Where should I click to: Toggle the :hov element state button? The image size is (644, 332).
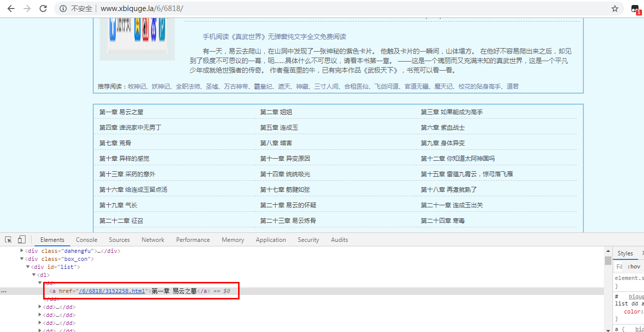(633, 267)
